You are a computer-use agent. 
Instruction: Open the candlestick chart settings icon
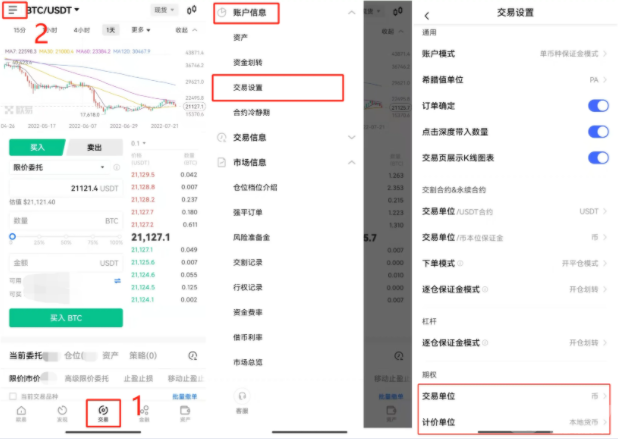(x=193, y=10)
